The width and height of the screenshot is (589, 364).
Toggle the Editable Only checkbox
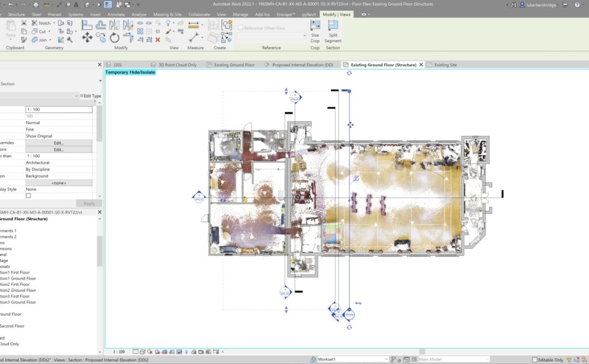point(535,360)
